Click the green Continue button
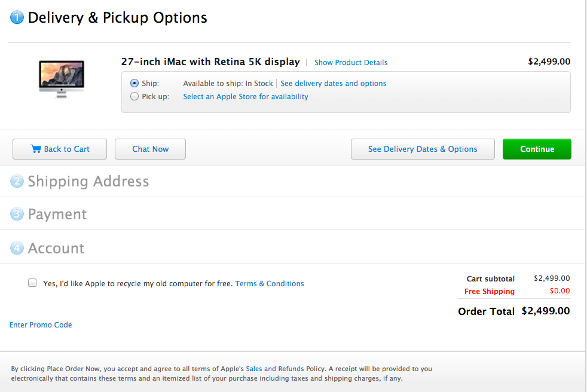Screen dimensions: 587x392 pyautogui.click(x=537, y=149)
